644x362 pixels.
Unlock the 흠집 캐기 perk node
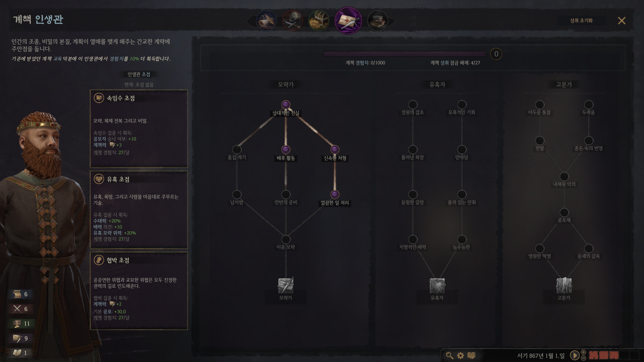click(237, 150)
